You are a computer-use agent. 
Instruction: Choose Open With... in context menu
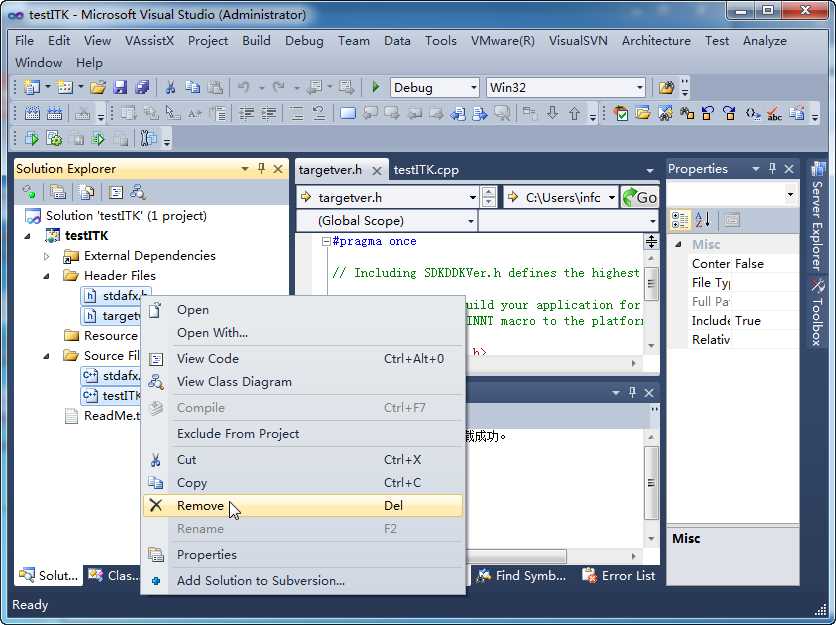point(303,333)
